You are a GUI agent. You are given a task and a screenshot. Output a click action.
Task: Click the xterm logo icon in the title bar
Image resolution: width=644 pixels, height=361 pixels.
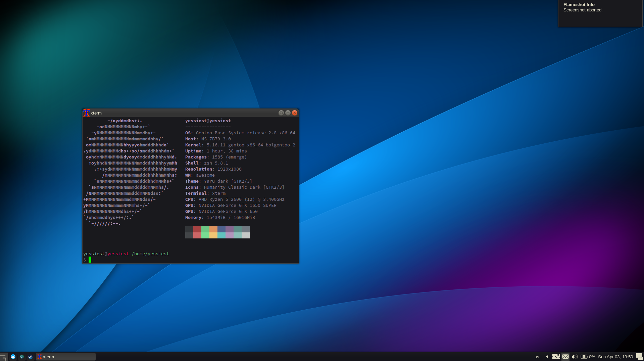point(87,113)
